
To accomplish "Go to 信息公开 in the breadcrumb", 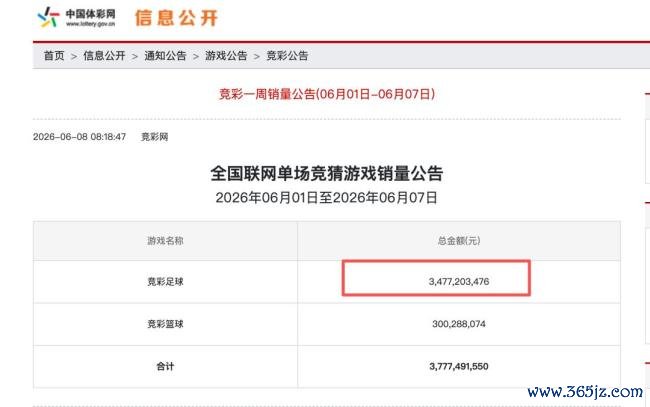I will pos(104,56).
